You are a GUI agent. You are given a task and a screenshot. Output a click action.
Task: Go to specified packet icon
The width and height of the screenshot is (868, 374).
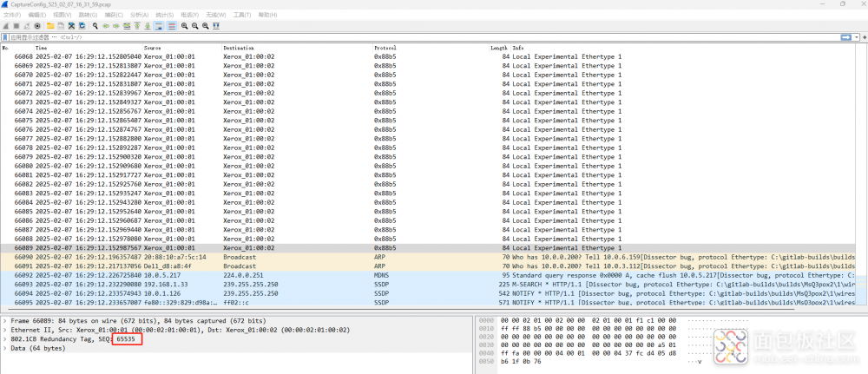point(127,26)
